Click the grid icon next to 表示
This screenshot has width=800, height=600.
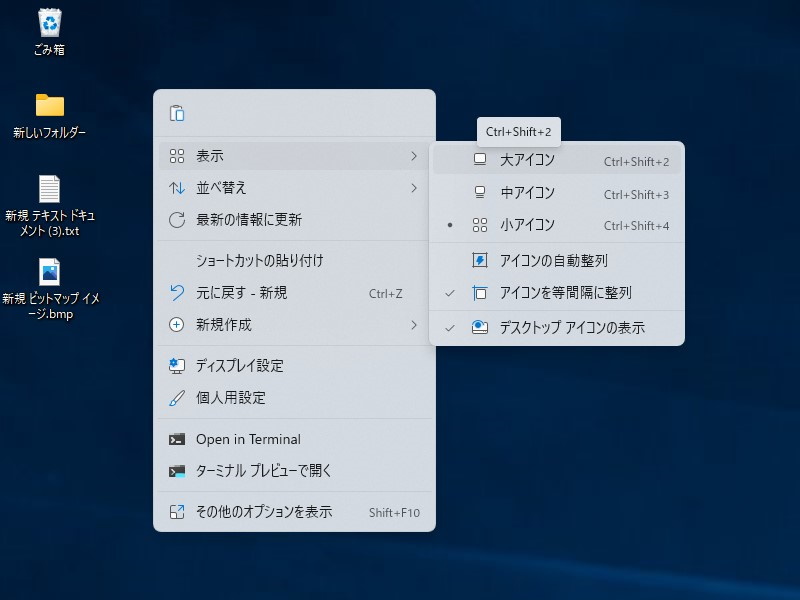click(177, 157)
